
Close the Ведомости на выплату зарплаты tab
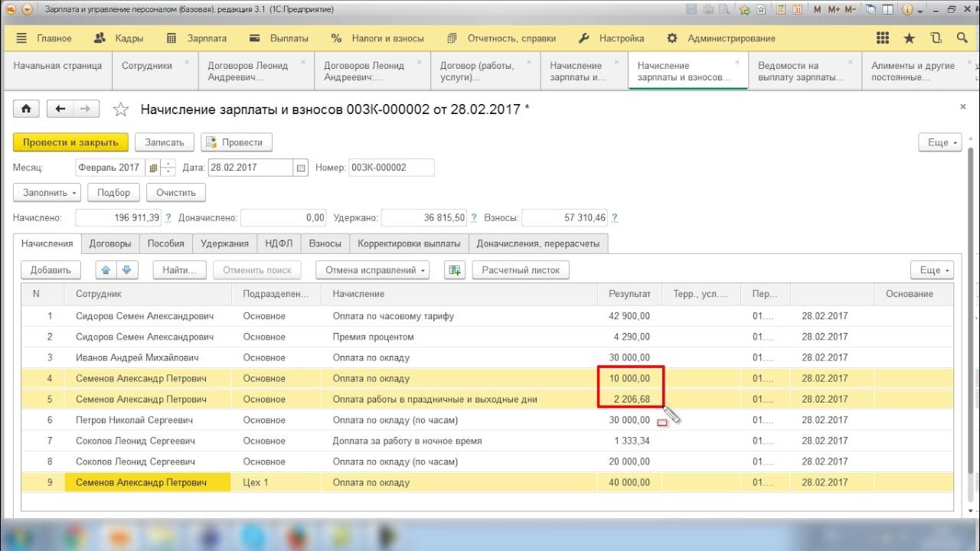(x=851, y=62)
